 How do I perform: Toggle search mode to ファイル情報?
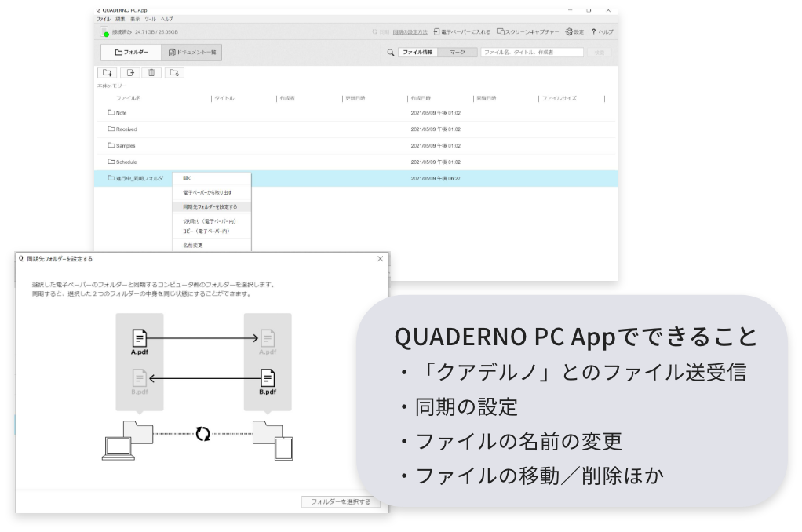(x=416, y=53)
